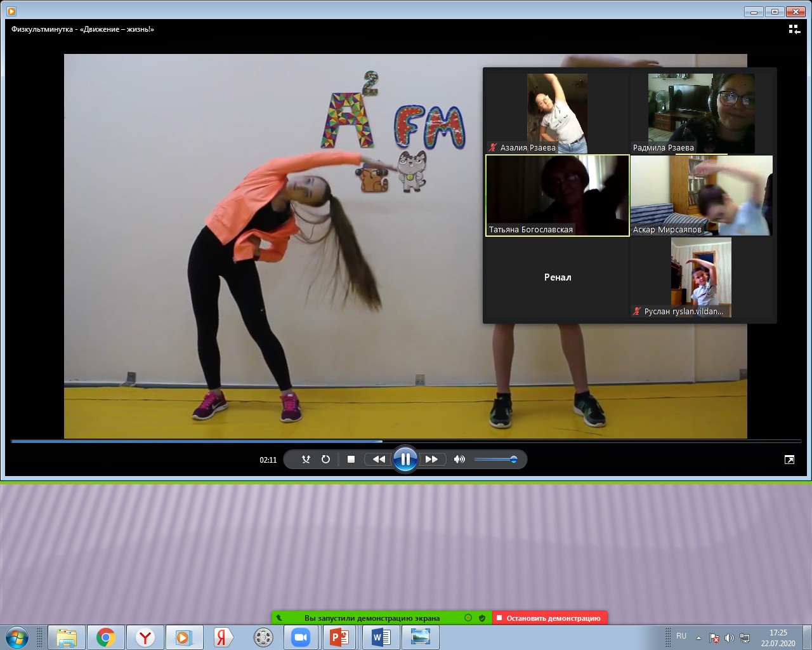Screen dimensions: 812x650
Task: Click the green screen sharing status label
Action: (372, 618)
